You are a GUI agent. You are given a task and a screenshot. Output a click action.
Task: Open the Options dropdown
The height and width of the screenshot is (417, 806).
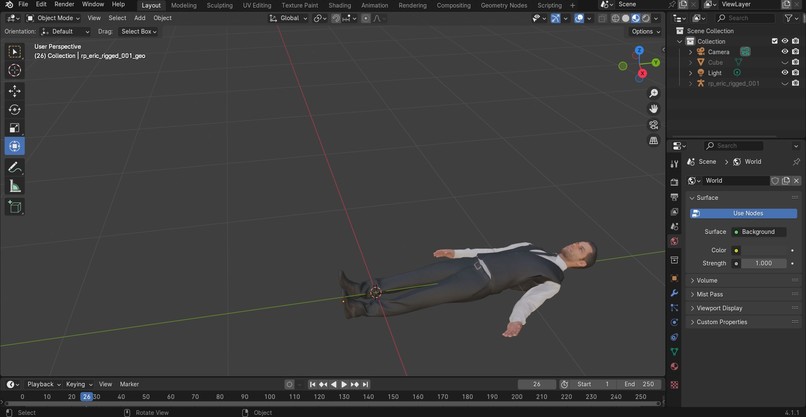point(645,31)
